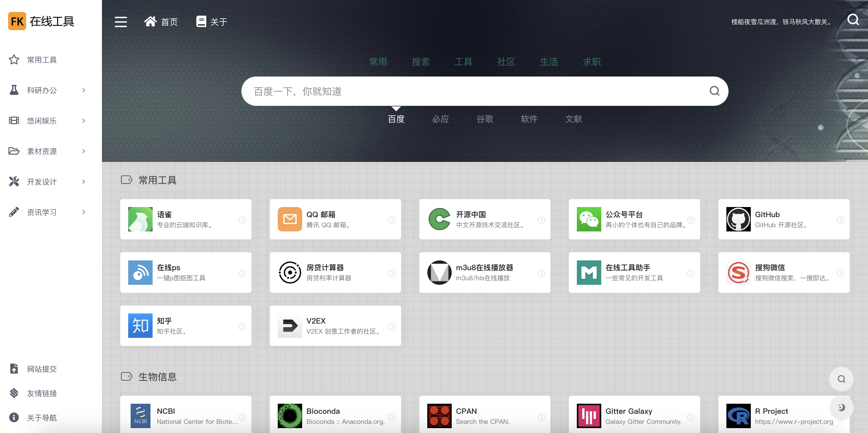The width and height of the screenshot is (868, 433).
Task: Click arrow on the V2EX card
Action: pyautogui.click(x=392, y=327)
